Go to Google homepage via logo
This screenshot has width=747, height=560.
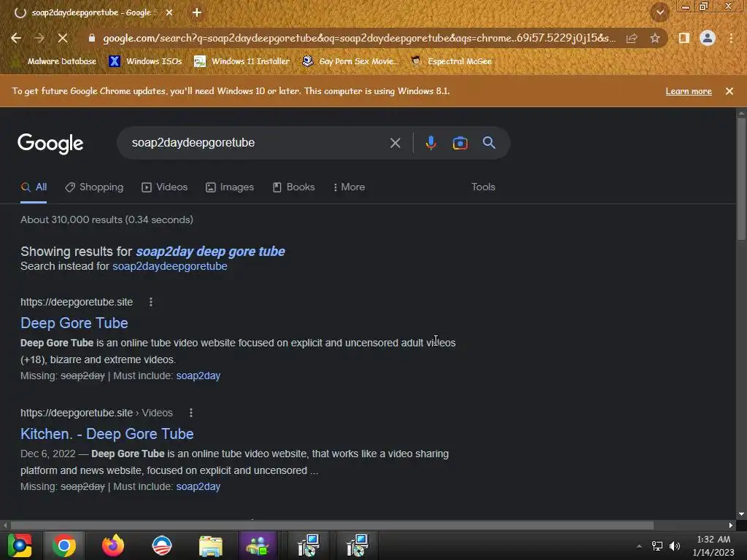click(x=50, y=144)
